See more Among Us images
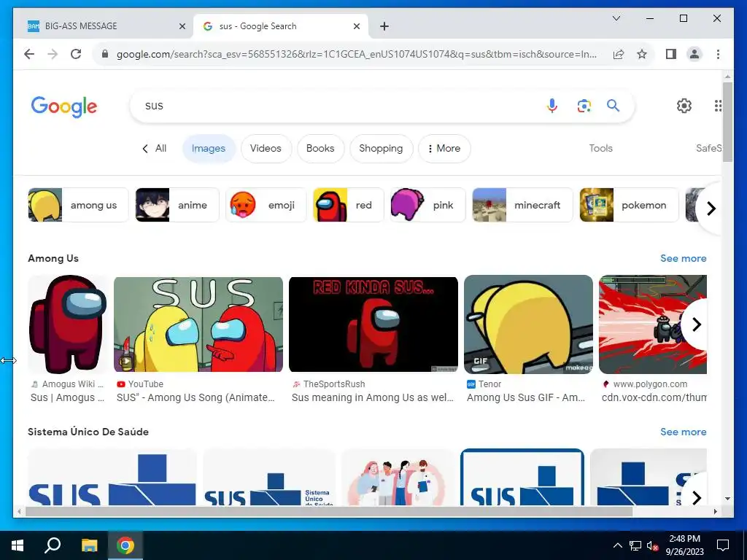This screenshot has width=747, height=560. [683, 258]
